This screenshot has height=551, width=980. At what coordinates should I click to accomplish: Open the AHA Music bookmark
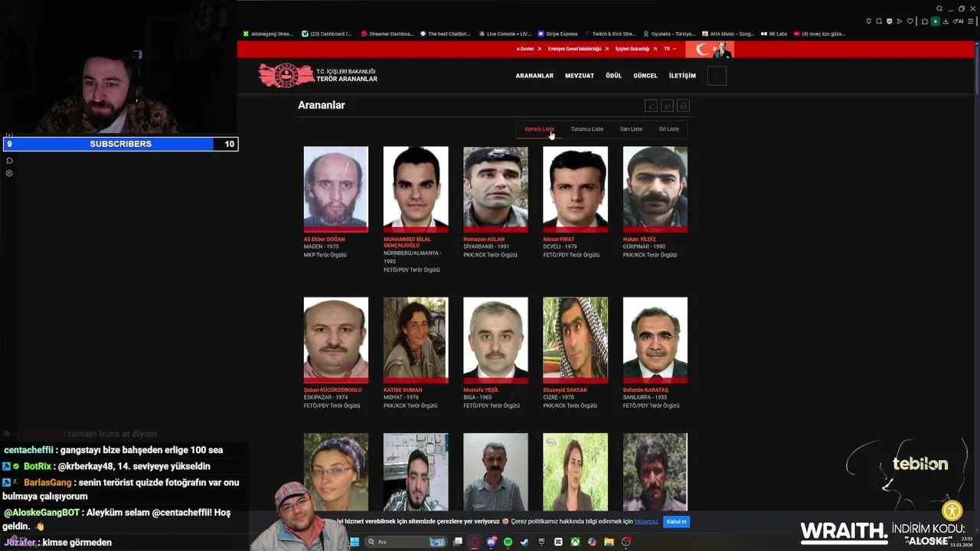click(x=727, y=34)
